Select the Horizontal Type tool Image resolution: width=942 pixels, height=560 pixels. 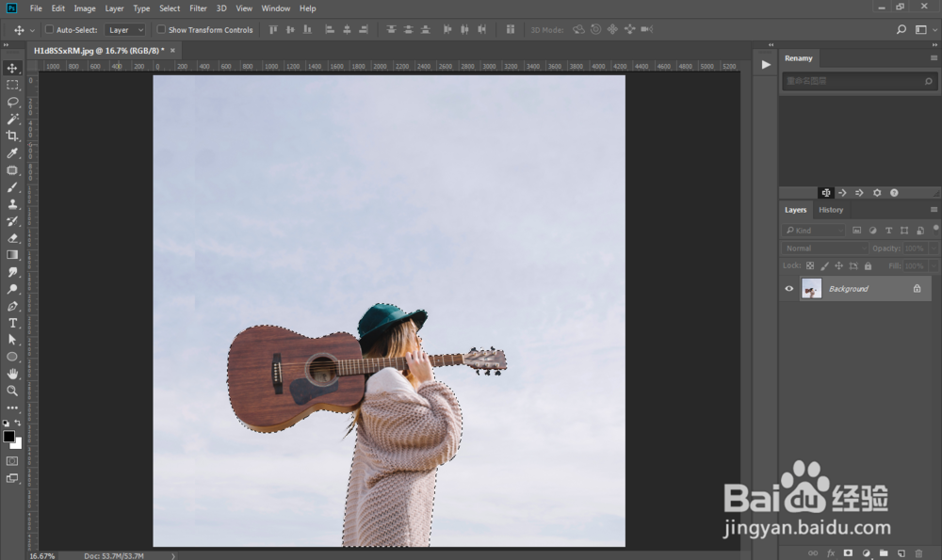click(x=12, y=323)
